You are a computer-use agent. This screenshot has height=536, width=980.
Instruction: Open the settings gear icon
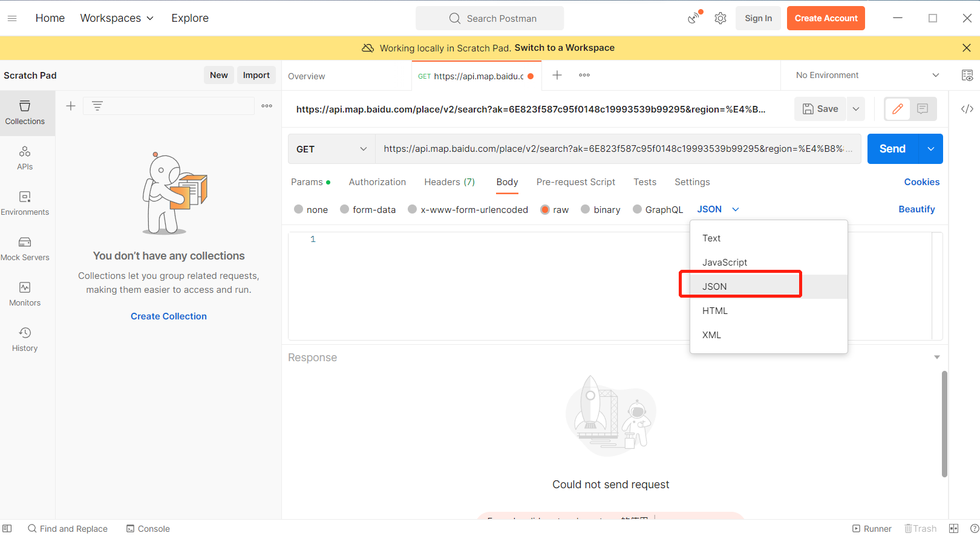tap(720, 18)
